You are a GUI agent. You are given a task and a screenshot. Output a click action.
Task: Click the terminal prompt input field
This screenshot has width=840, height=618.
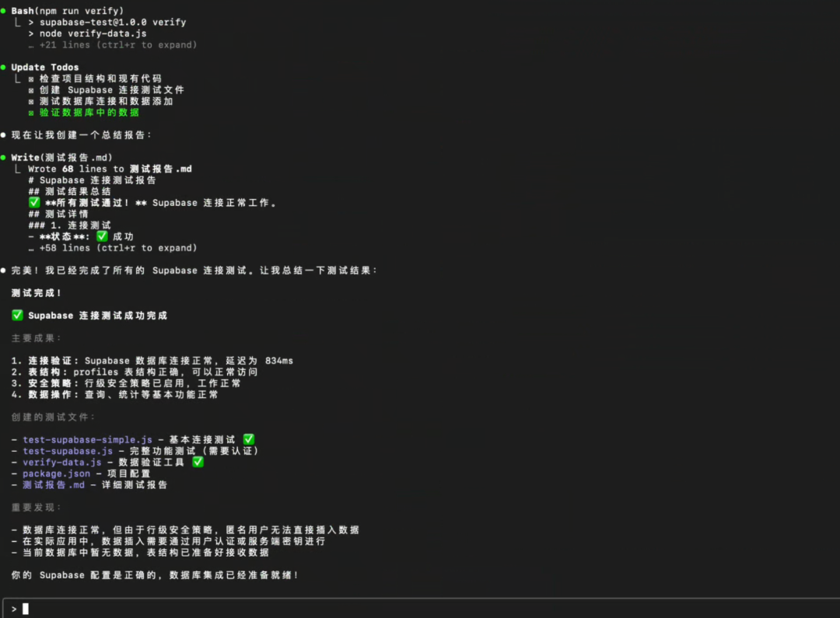point(421,609)
